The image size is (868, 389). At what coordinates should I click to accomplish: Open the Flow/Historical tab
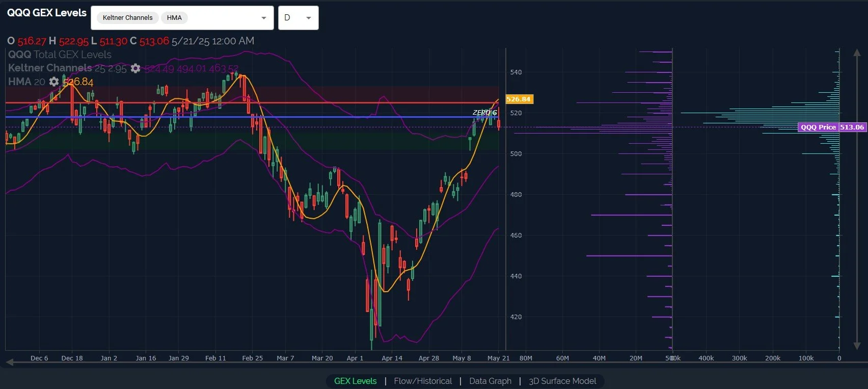tap(423, 381)
